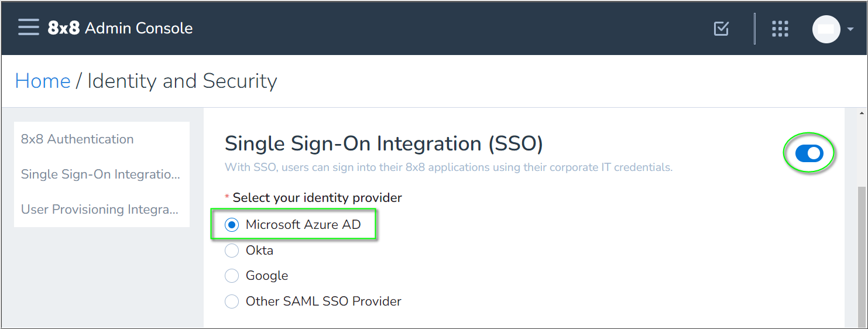
Task: Go to Home breadcrumb link
Action: (43, 81)
